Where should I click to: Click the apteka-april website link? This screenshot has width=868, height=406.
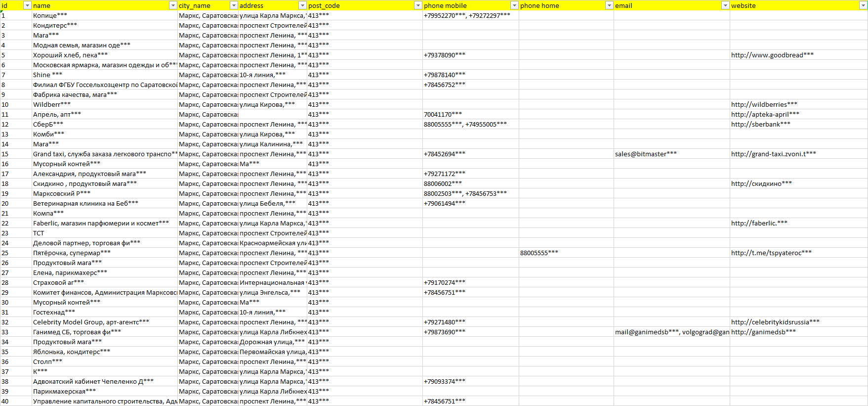(x=765, y=114)
